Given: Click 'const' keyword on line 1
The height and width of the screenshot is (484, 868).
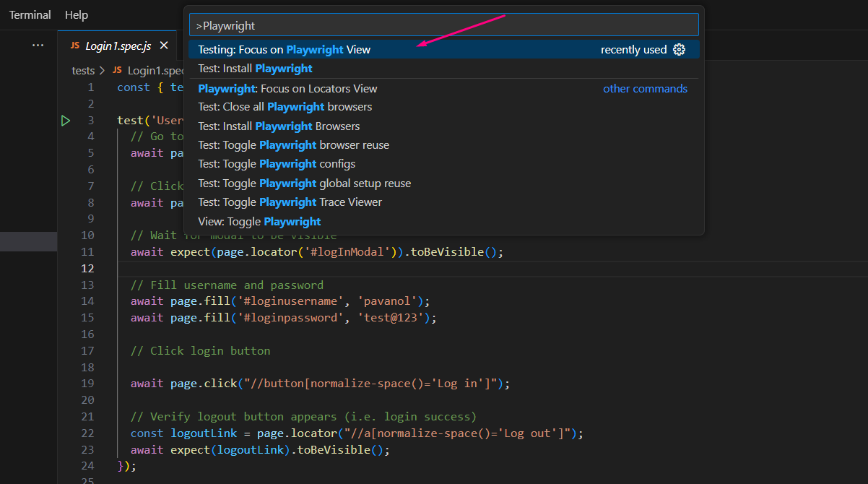Looking at the screenshot, I should click(134, 87).
